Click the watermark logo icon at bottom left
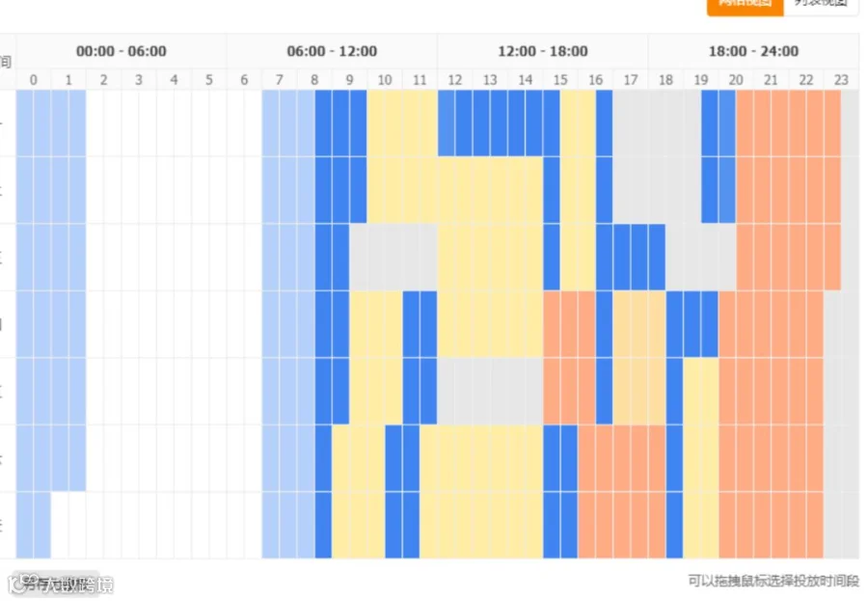This screenshot has width=868, height=601. tap(19, 584)
